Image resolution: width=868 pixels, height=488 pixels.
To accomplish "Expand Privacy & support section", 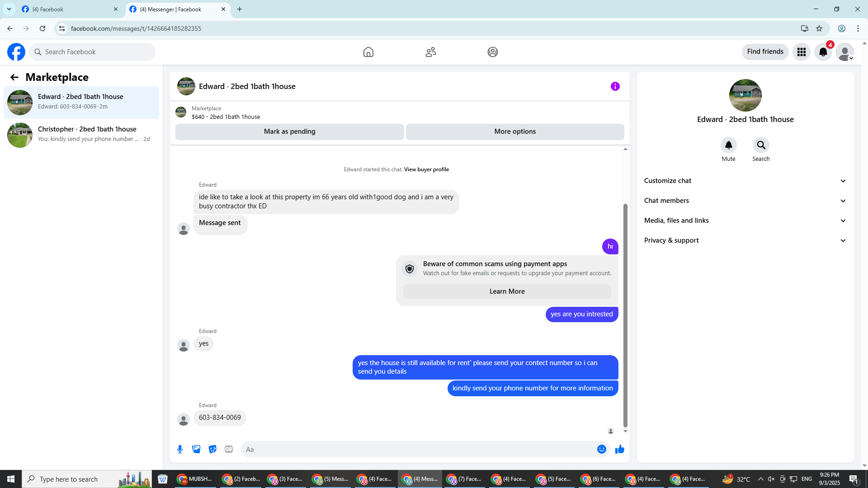I will (x=745, y=240).
